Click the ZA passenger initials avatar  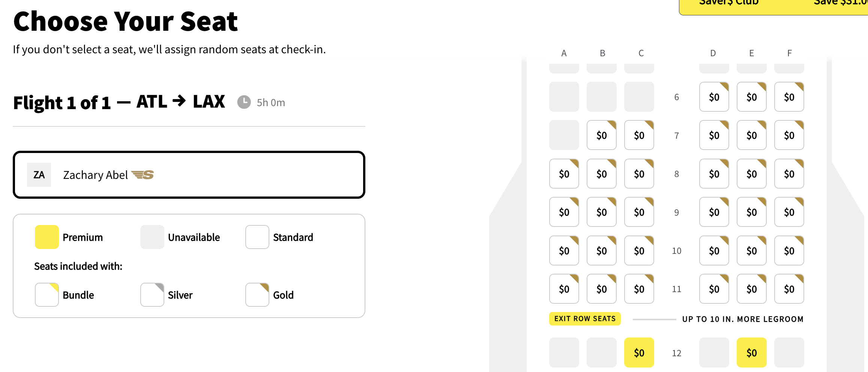(39, 174)
